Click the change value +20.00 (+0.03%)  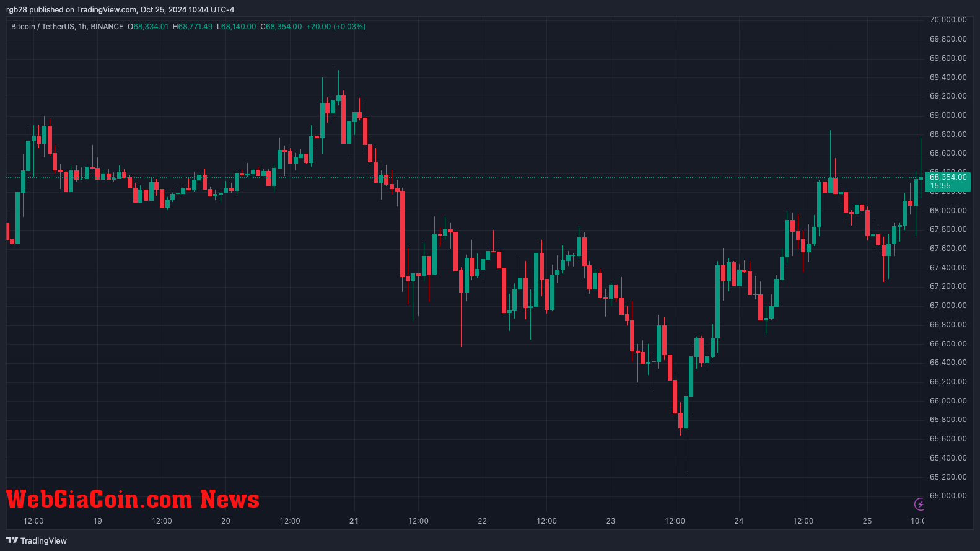pyautogui.click(x=336, y=27)
